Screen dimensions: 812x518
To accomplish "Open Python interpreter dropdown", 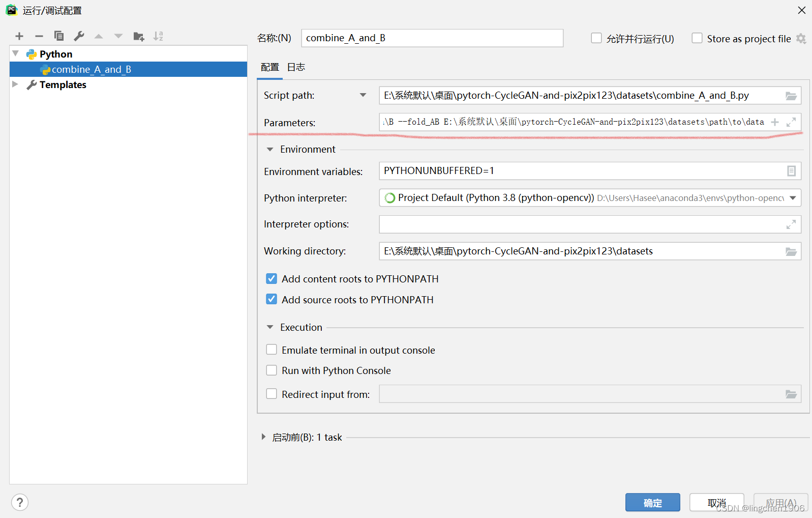I will (793, 198).
